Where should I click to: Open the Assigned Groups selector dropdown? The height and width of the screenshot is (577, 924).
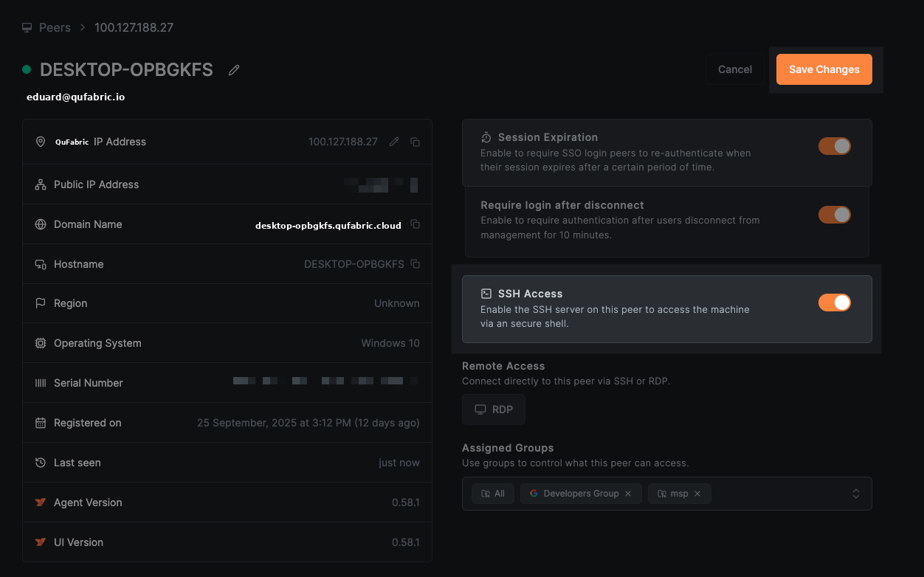pos(855,493)
